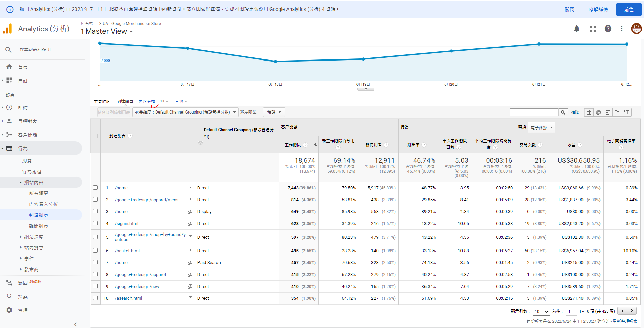Toggle the select-all header checkbox
Viewport: 644px width, 328px height.
pos(95,136)
